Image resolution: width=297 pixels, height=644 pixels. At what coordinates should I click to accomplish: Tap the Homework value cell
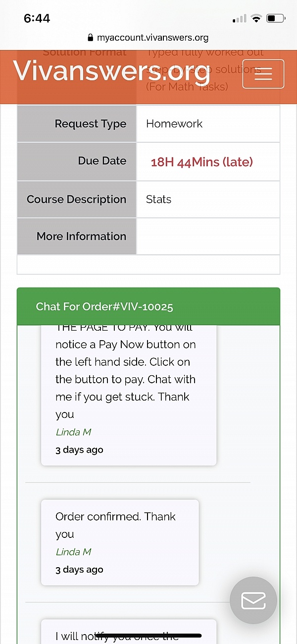[x=208, y=124]
